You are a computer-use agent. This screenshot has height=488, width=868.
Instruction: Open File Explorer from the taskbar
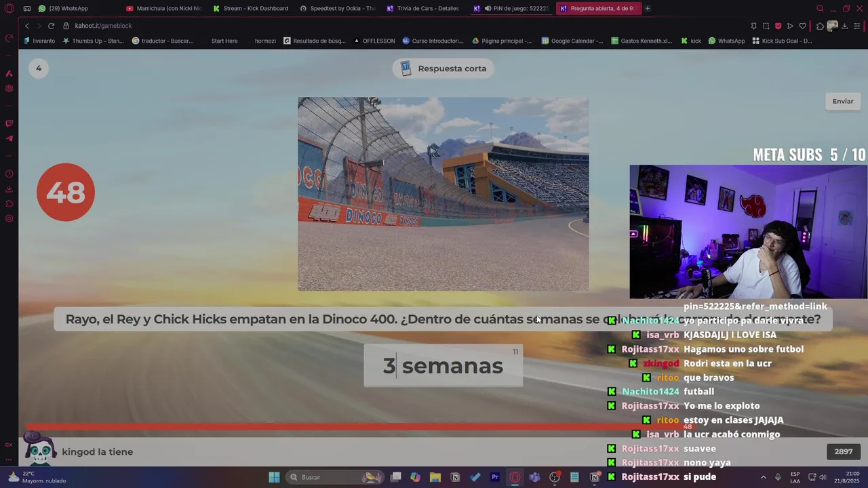tap(435, 477)
